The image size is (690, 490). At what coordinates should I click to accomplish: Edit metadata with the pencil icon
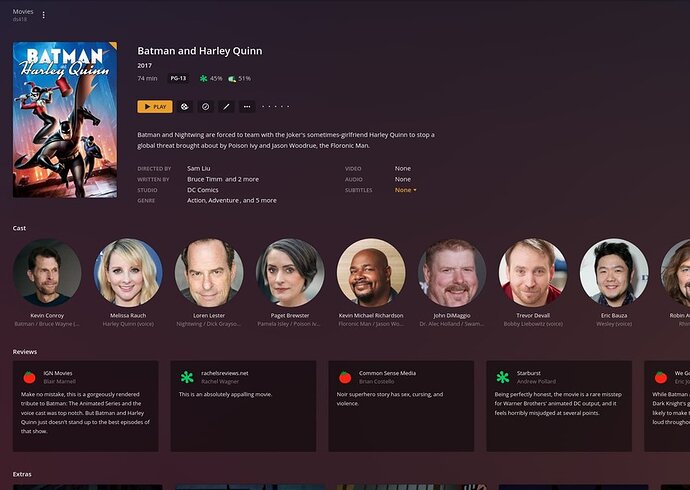(x=226, y=106)
